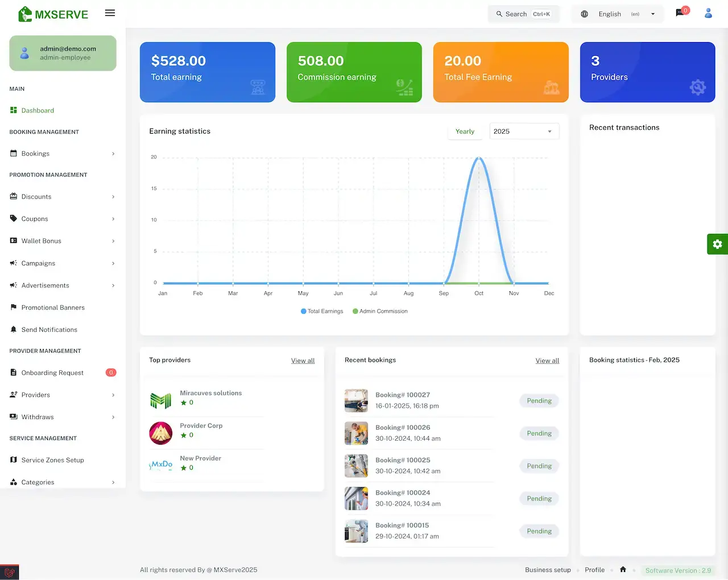Click the Onboarding Request document icon
This screenshot has width=728, height=580.
click(x=14, y=372)
